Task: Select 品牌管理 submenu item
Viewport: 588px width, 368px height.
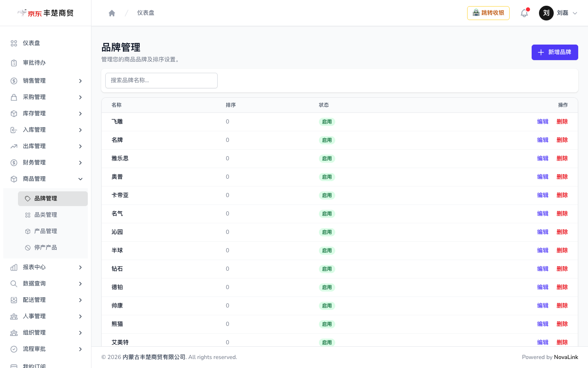Action: coord(53,199)
